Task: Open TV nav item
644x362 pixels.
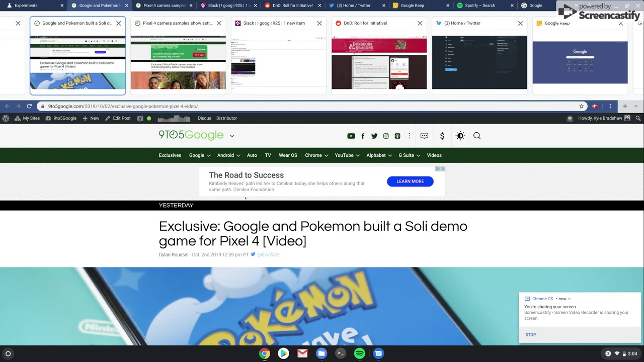Action: 268,155
